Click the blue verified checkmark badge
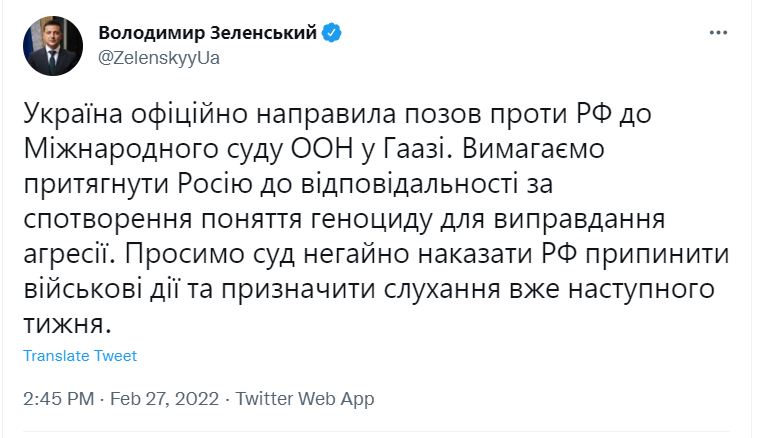 [332, 33]
